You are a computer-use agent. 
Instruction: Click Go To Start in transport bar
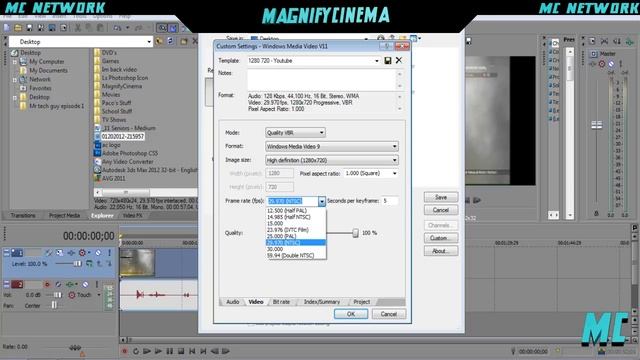click(x=192, y=351)
